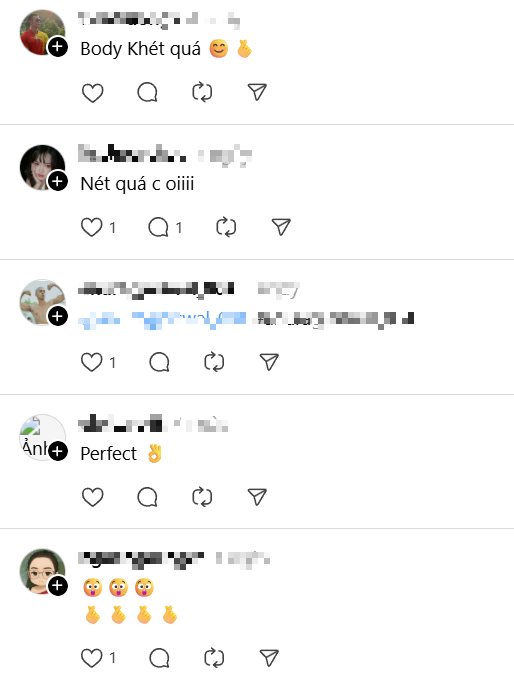Follow the cartoon glasses avatar user via plus
This screenshot has width=514, height=686.
58,586
